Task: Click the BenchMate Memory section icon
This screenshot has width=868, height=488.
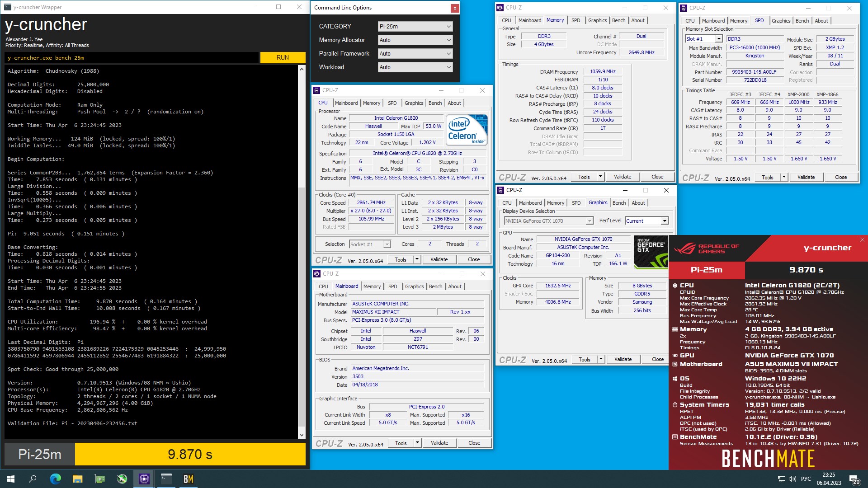Action: point(675,329)
